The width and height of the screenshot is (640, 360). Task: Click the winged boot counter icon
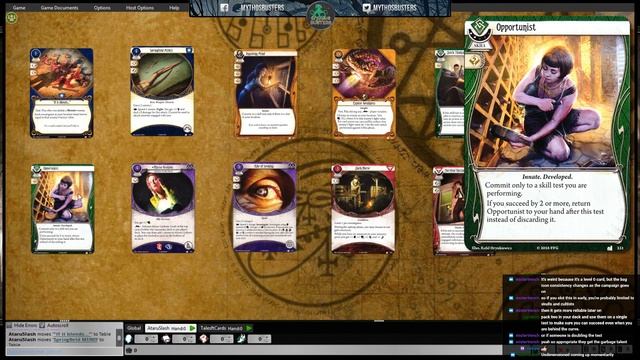pyautogui.click(x=242, y=339)
